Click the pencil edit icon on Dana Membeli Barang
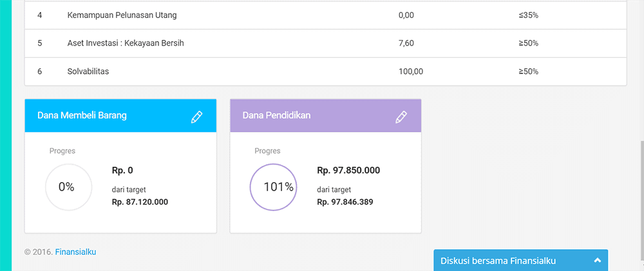Screen dimensions: 644x271 [196, 117]
